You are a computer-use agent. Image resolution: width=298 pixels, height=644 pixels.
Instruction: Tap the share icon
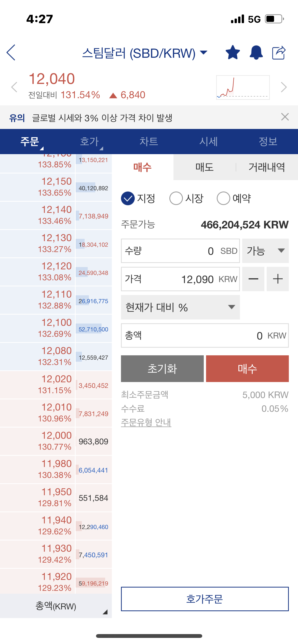pyautogui.click(x=279, y=53)
